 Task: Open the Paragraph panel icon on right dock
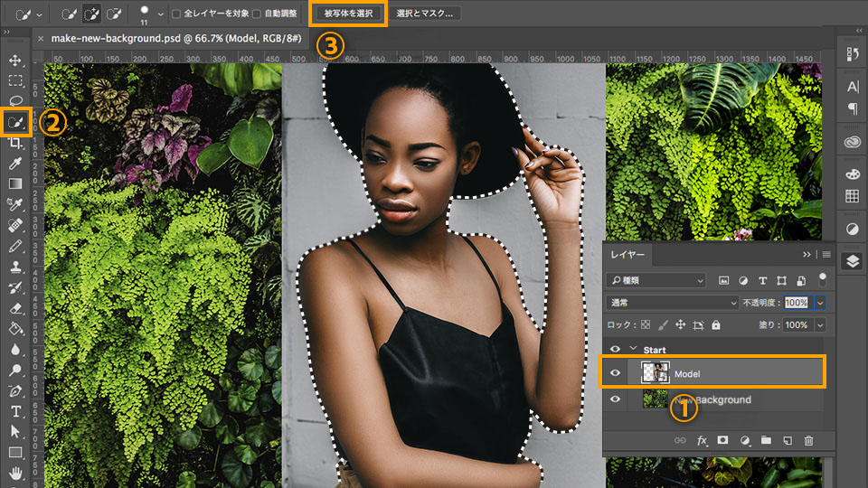click(853, 108)
